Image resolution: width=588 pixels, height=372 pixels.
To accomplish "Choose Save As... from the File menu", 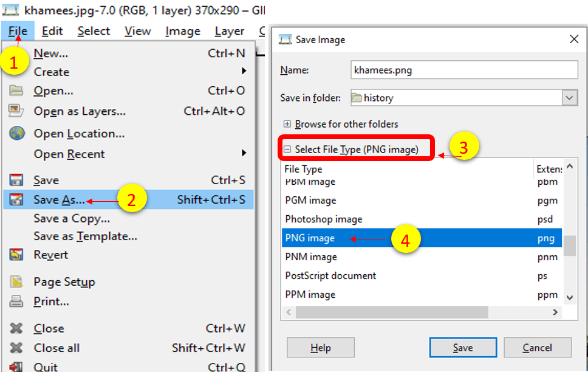I will [128, 199].
